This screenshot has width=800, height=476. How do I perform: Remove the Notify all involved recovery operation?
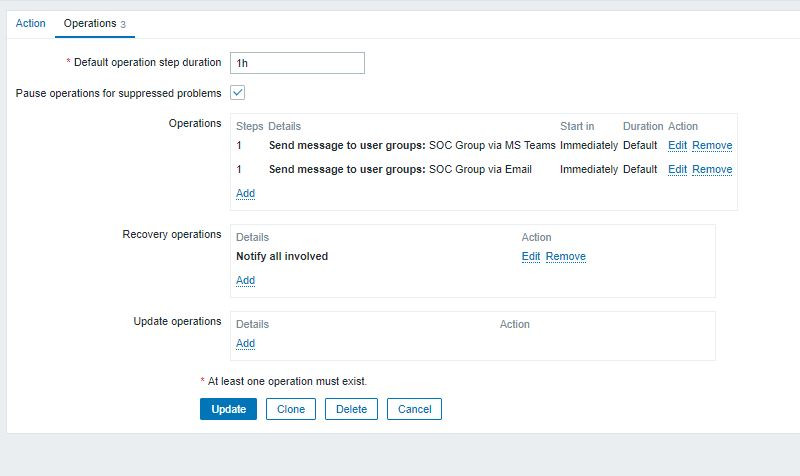pyautogui.click(x=565, y=256)
